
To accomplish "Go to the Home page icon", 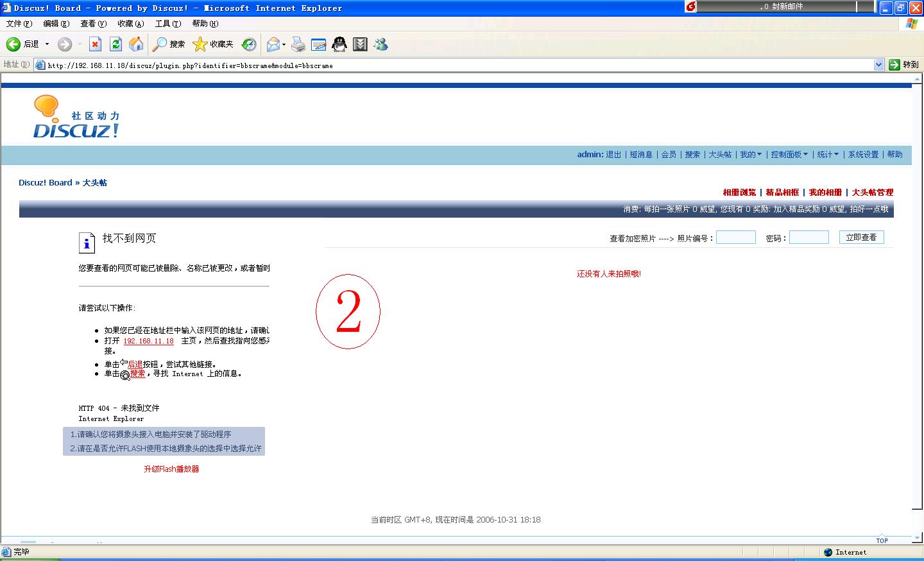I will [136, 44].
